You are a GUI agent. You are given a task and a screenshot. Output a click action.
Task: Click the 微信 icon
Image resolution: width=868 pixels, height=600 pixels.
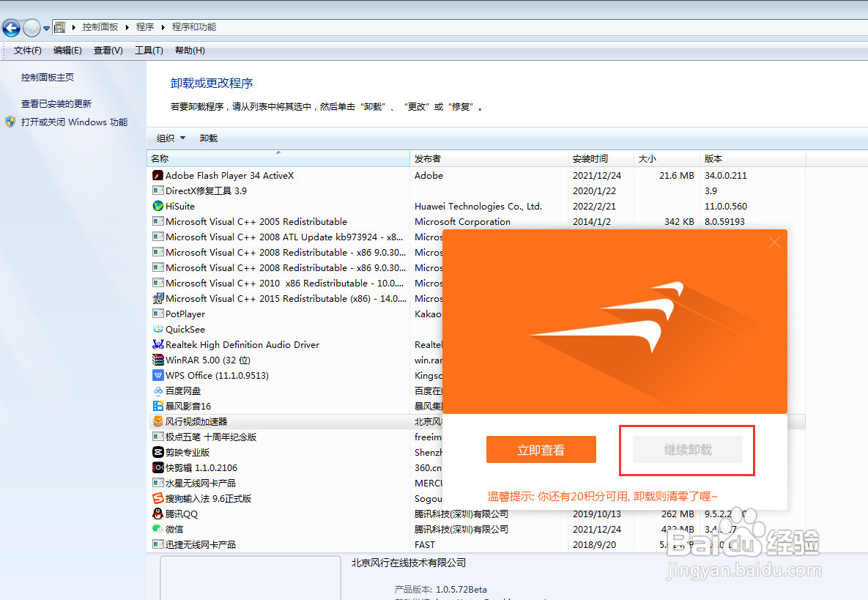tap(157, 529)
